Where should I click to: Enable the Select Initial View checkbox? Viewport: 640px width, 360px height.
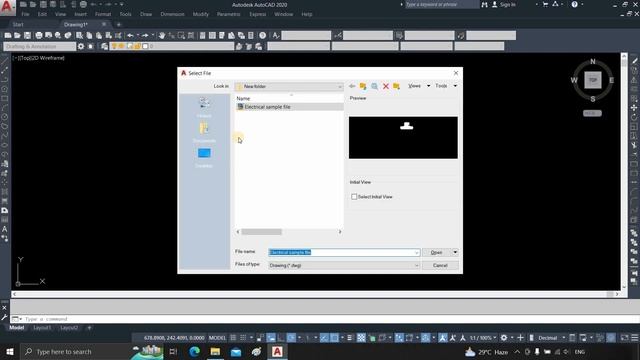354,197
